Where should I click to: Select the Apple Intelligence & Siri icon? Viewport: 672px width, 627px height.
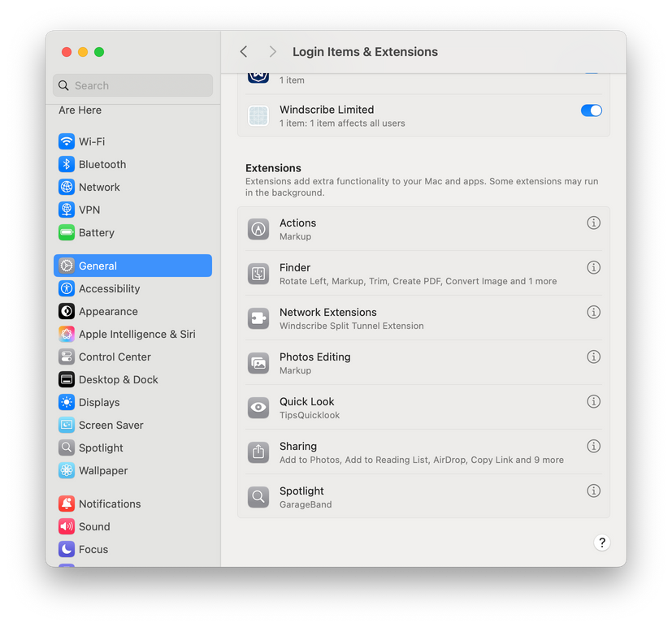coord(66,334)
